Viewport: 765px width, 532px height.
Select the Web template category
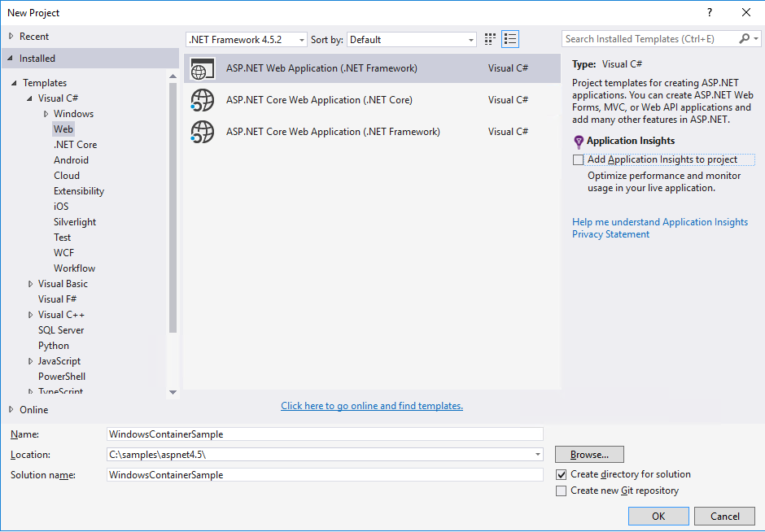63,129
